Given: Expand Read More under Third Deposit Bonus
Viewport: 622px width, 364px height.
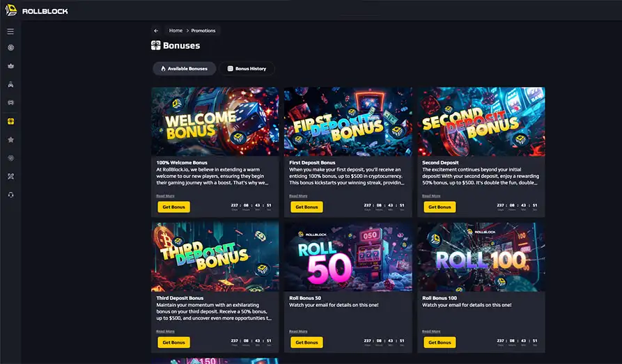Looking at the screenshot, I should click(x=165, y=331).
